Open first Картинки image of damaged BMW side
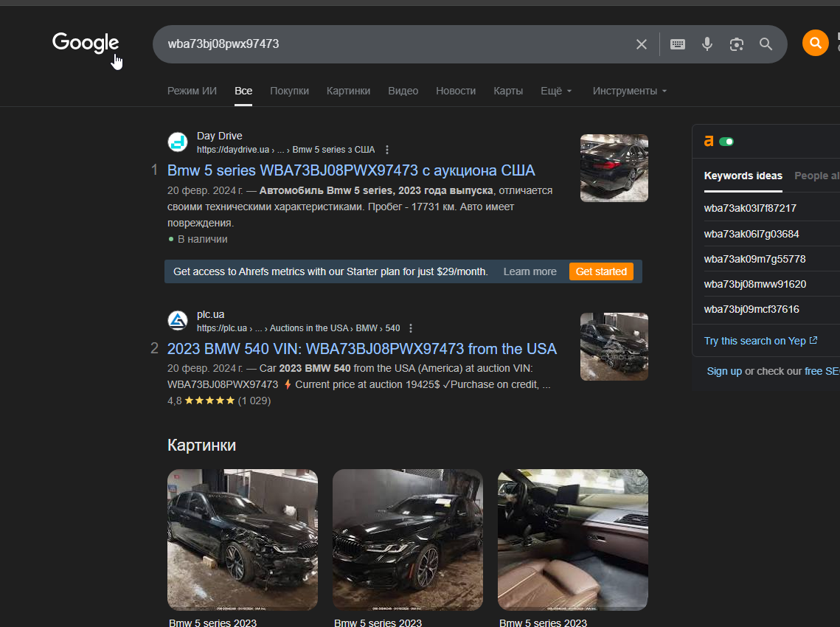This screenshot has width=840, height=627. [x=242, y=540]
